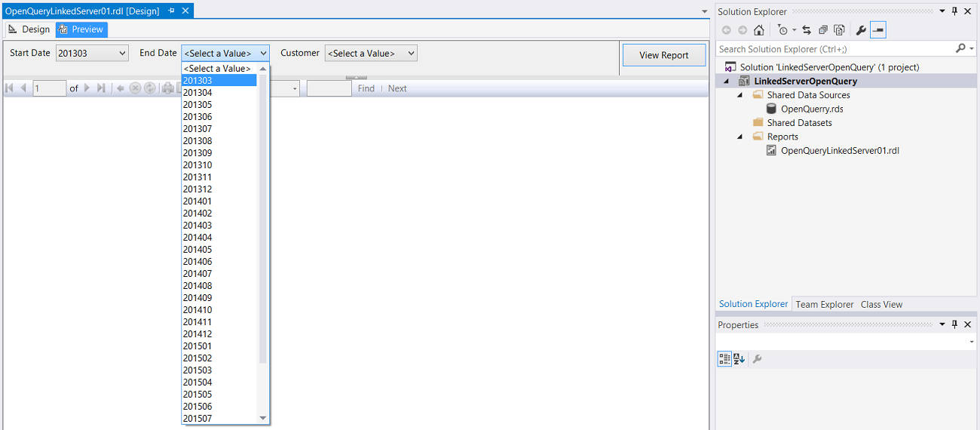This screenshot has height=430, width=980.
Task: Select 201309 in the End Date list
Action: pyautogui.click(x=219, y=152)
